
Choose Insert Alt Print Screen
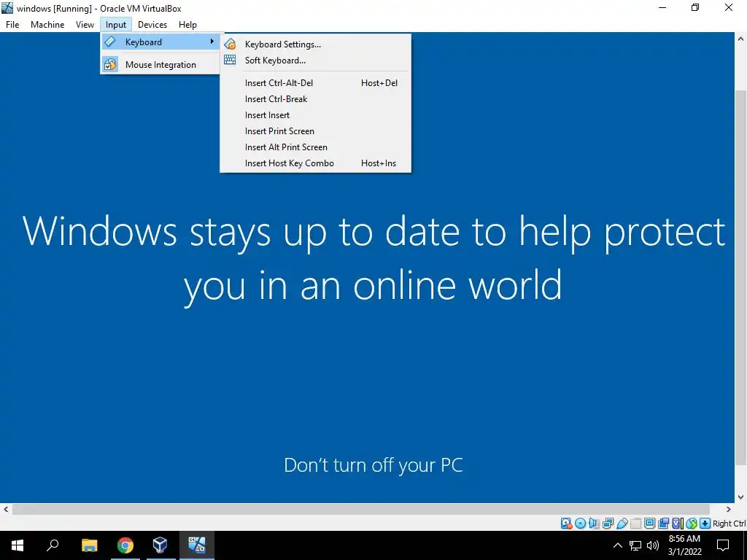(x=315, y=147)
